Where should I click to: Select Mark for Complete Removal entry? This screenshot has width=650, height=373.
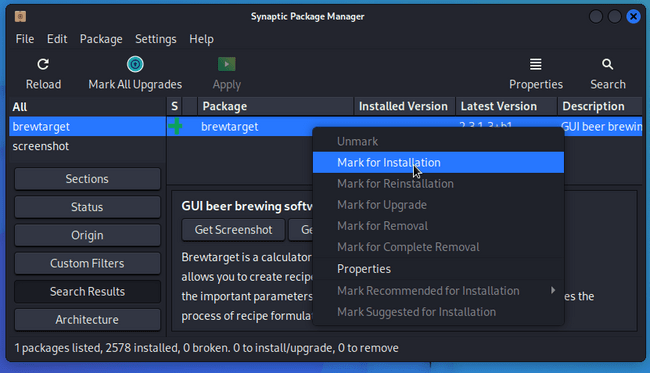click(x=438, y=247)
